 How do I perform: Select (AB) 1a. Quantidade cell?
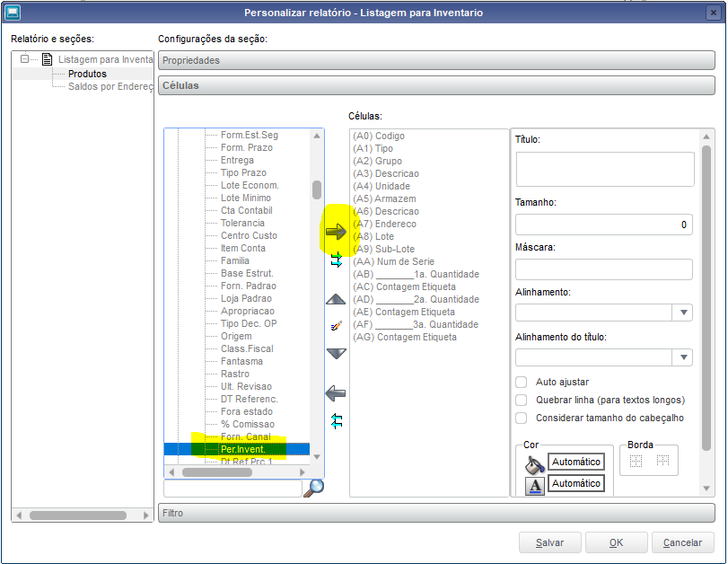(416, 274)
